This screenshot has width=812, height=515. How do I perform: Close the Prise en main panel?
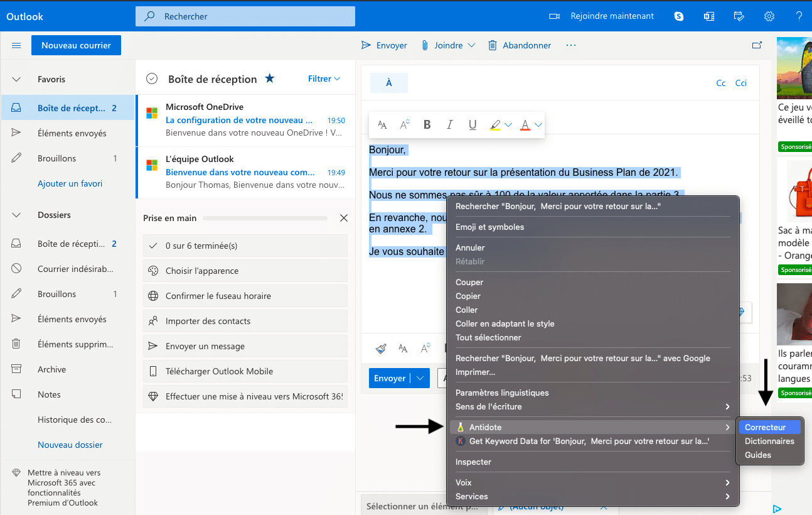343,218
